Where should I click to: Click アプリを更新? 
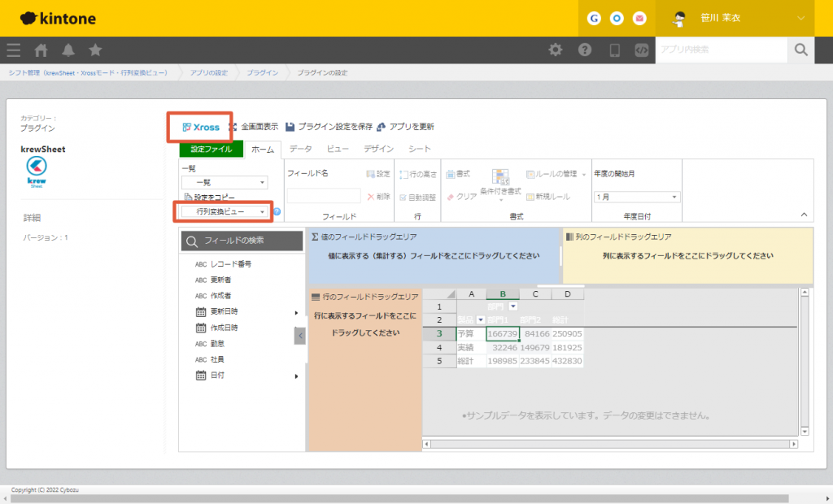405,127
